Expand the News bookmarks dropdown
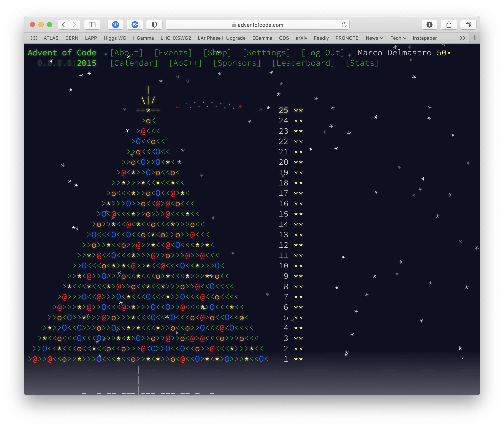This screenshot has height=427, width=504. coord(374,38)
